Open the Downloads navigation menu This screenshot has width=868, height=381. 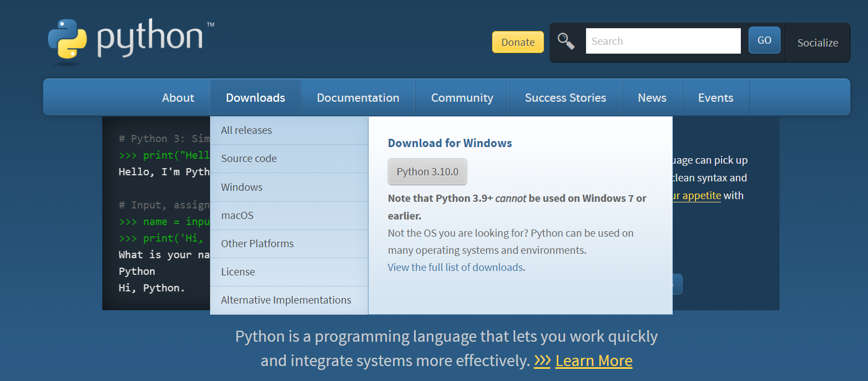pyautogui.click(x=255, y=98)
